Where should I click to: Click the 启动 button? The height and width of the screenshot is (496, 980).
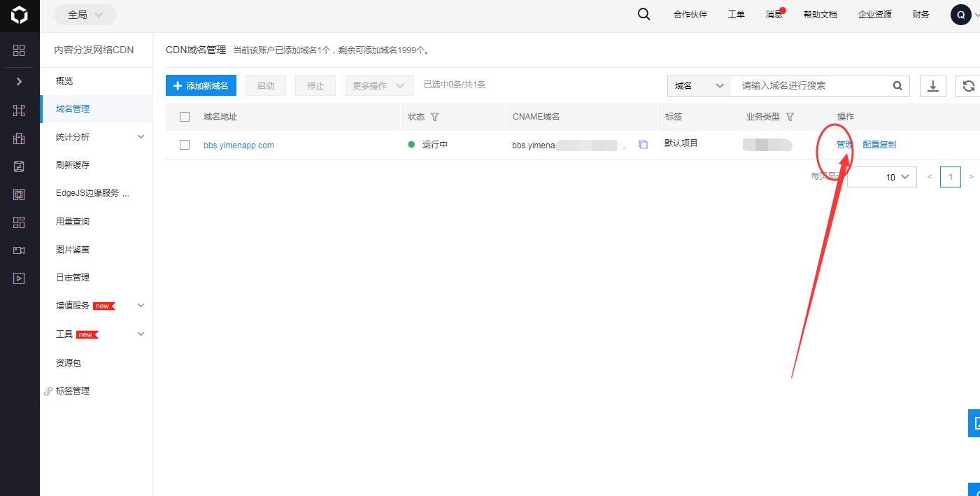(266, 85)
